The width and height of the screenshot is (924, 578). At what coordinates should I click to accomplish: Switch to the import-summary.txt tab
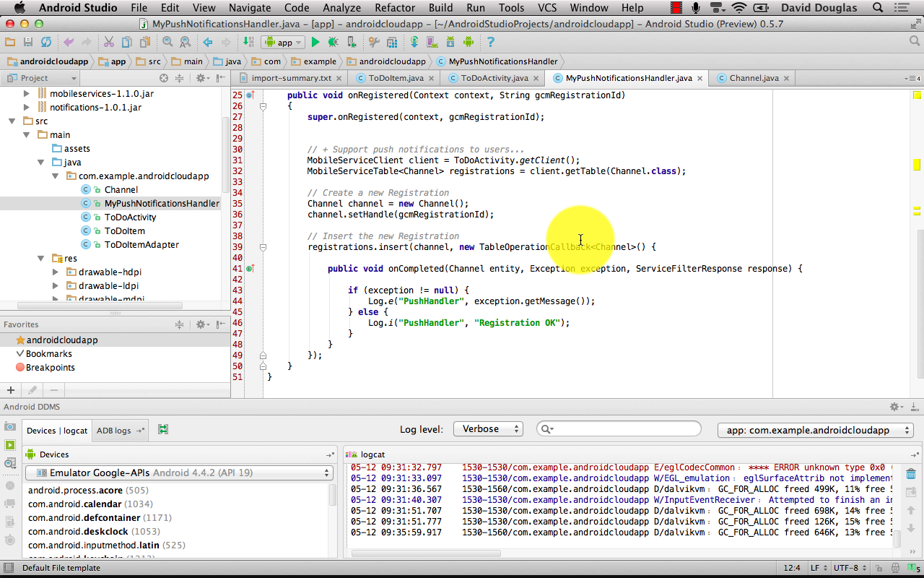click(291, 78)
